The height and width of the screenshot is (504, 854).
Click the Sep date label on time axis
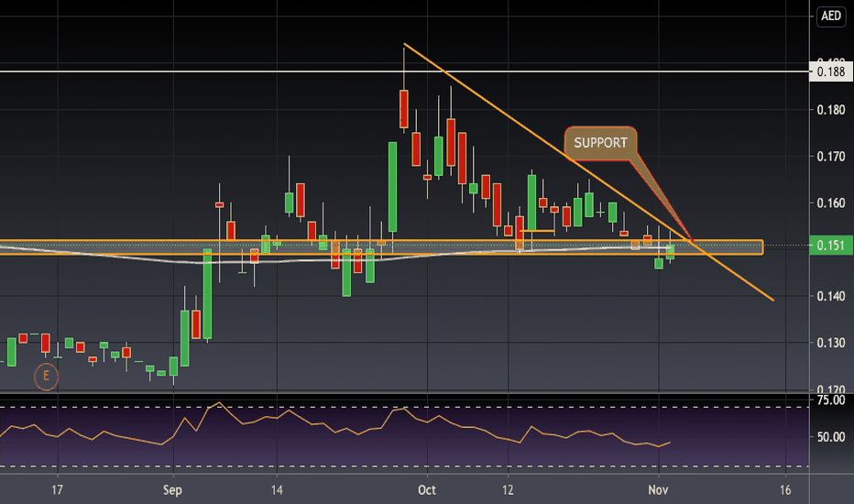(x=172, y=490)
